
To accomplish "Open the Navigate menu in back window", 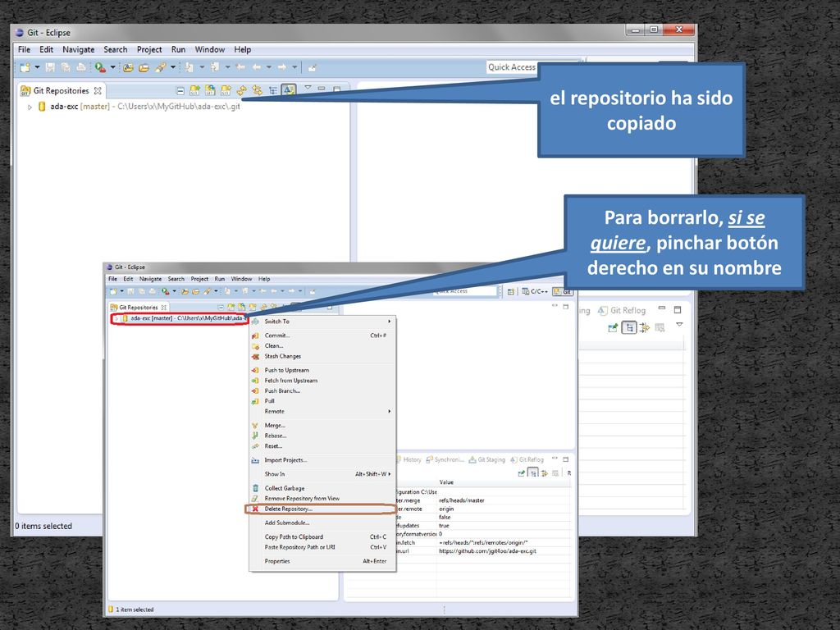I will [78, 50].
